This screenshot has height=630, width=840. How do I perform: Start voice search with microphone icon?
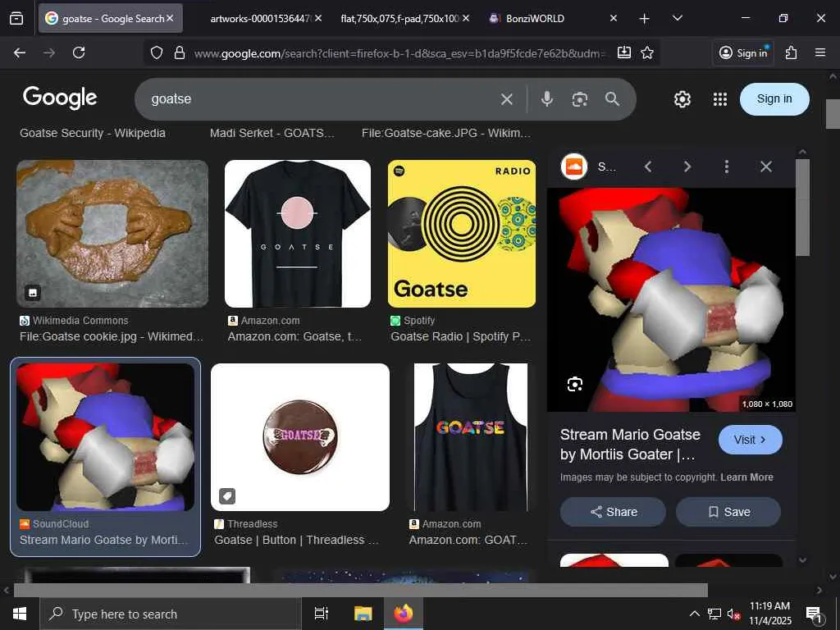point(547,99)
